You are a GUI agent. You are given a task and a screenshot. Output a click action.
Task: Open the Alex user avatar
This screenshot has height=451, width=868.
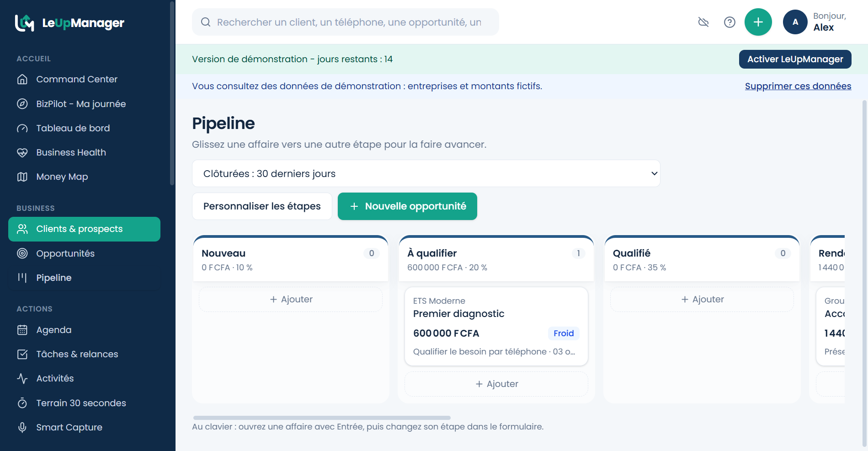tap(795, 22)
